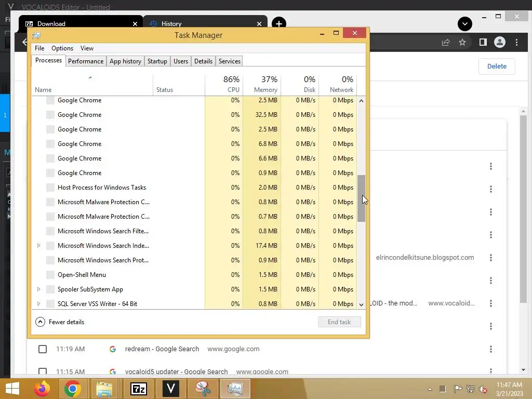Open more actions for redream history entry
This screenshot has width=532, height=399.
[490, 349]
